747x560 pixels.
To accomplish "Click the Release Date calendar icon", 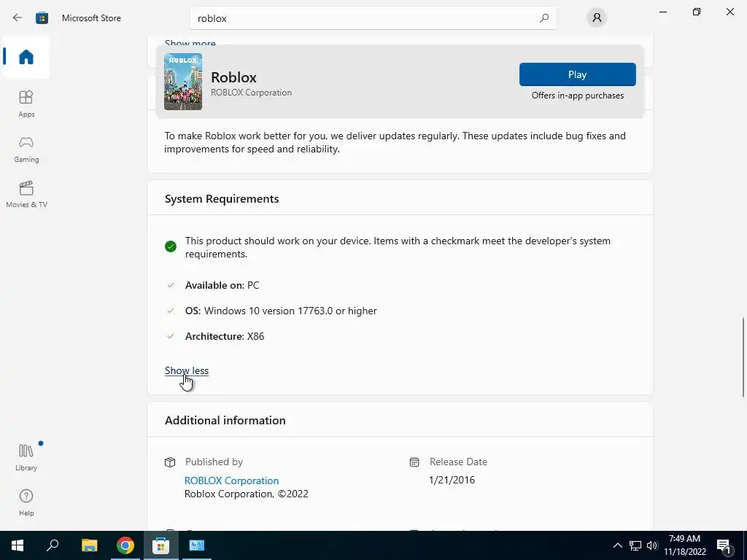I will (x=414, y=462).
